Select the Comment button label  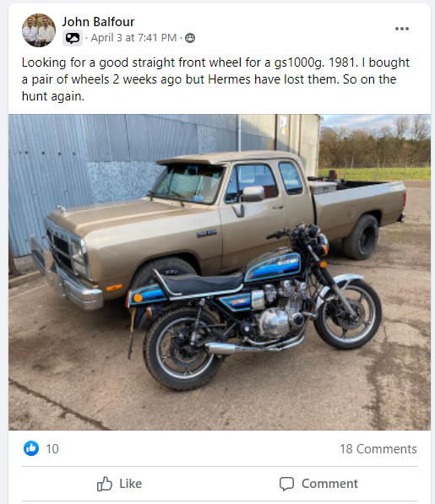(x=329, y=484)
